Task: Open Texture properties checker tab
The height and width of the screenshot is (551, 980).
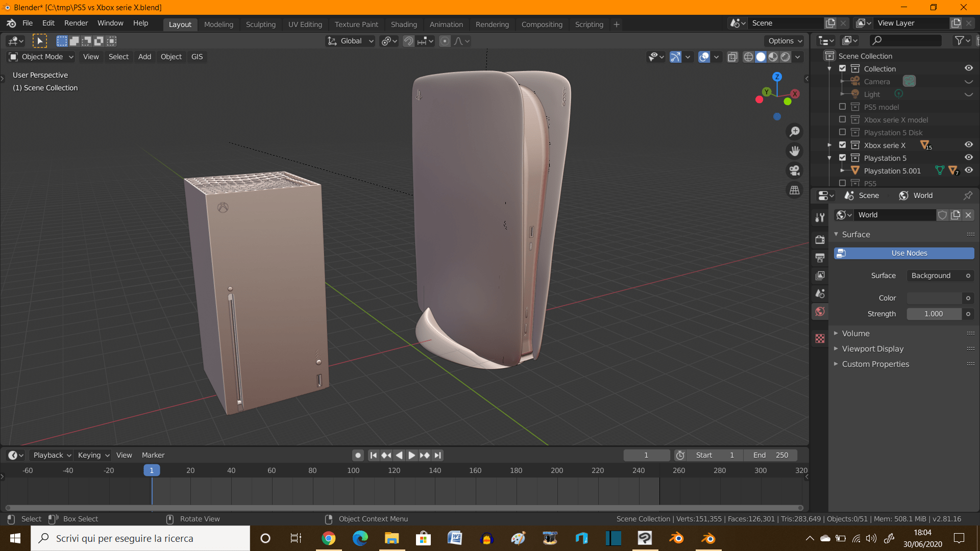Action: 820,338
